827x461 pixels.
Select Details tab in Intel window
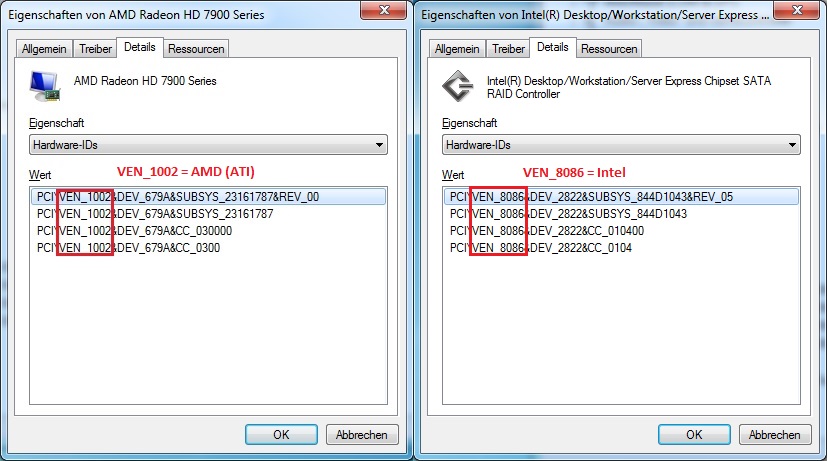553,47
